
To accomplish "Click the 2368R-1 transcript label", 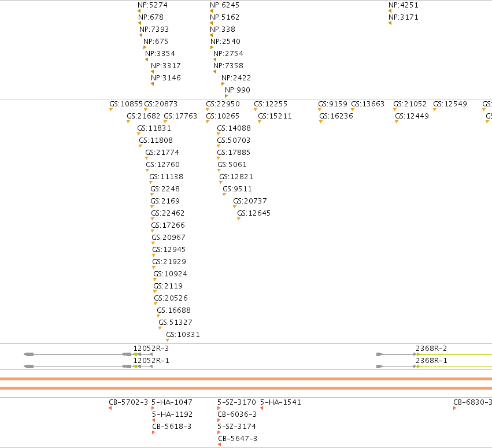I will (x=431, y=361).
